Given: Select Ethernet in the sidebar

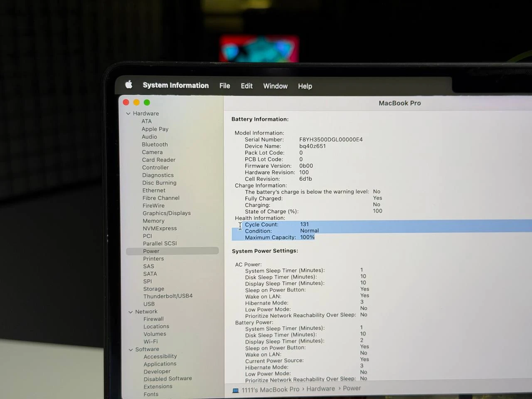Looking at the screenshot, I should click(x=154, y=190).
